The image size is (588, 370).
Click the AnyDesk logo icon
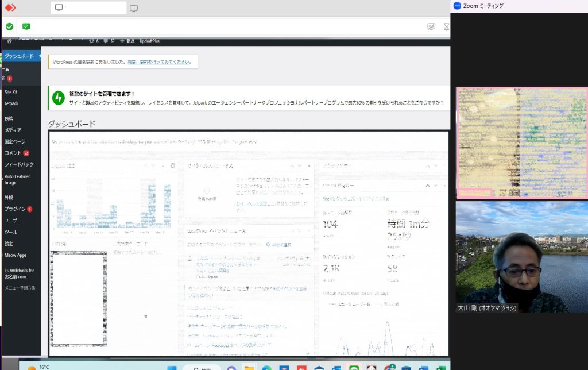click(x=10, y=8)
